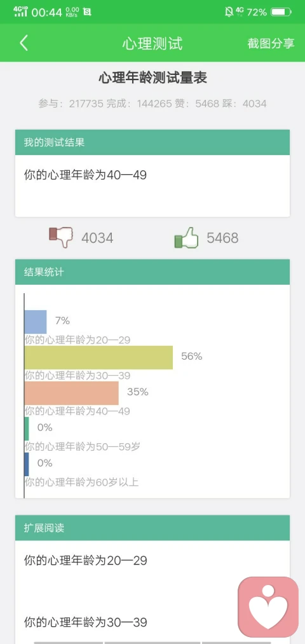Screen dimensions: 305x644
Task: Tap the screenshot indicator icon in status bar
Action: [x=87, y=12]
